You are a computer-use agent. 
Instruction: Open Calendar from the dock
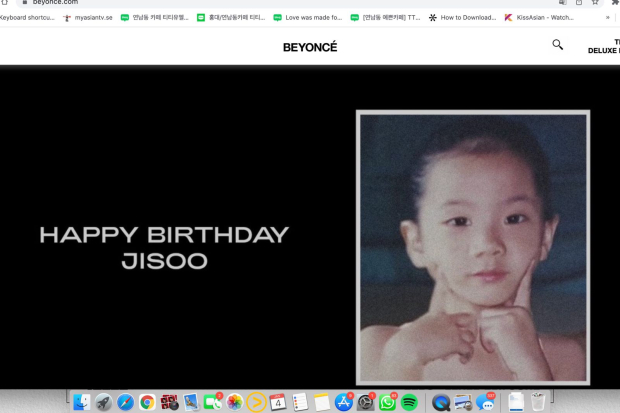(278, 402)
